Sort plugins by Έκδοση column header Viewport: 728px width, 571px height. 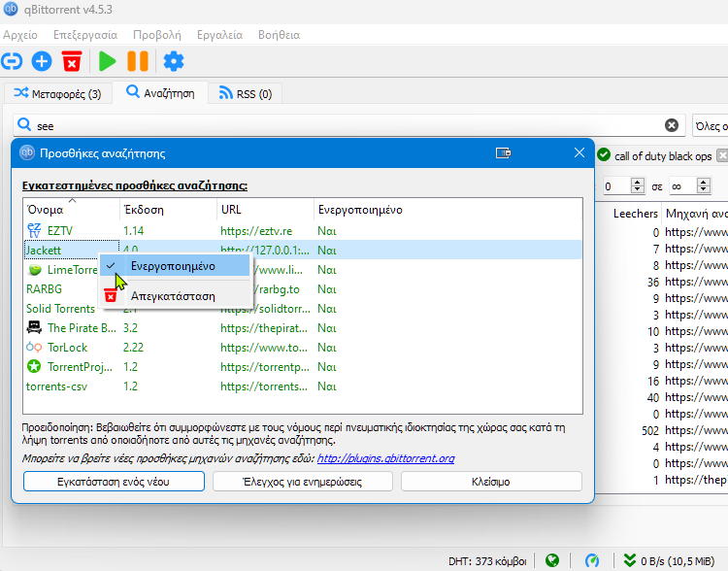[x=168, y=210]
